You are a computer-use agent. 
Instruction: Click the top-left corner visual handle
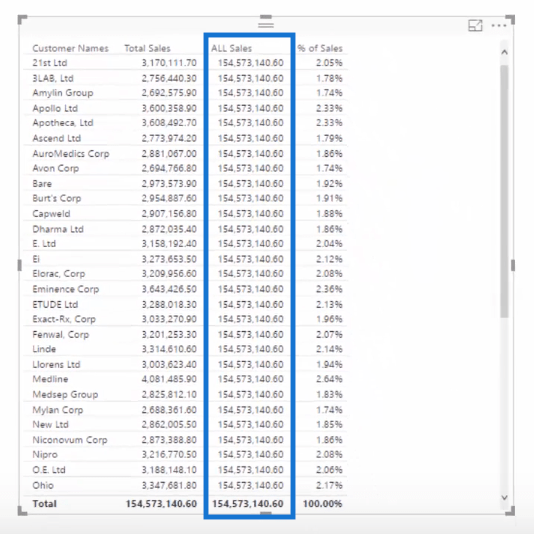click(22, 19)
